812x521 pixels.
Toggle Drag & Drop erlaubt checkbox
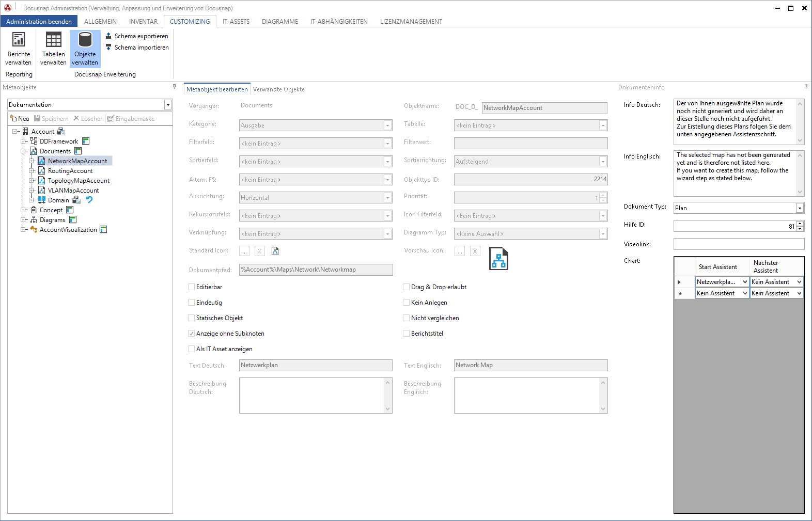click(407, 287)
